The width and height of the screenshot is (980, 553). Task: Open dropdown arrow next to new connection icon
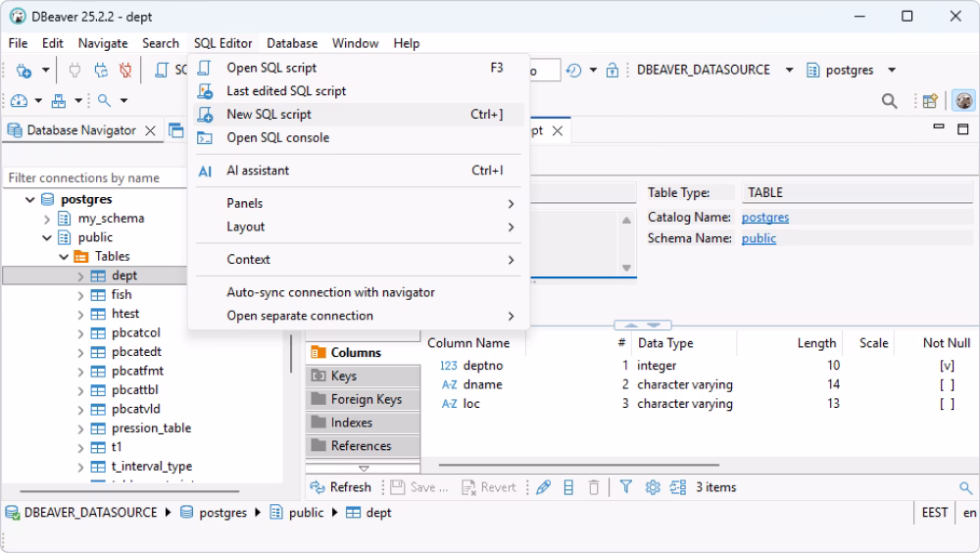(46, 70)
